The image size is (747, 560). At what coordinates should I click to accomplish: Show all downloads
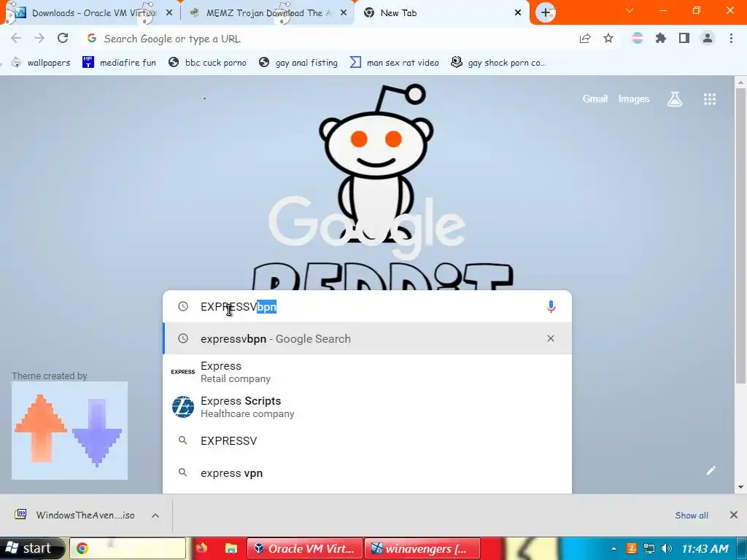point(692,516)
